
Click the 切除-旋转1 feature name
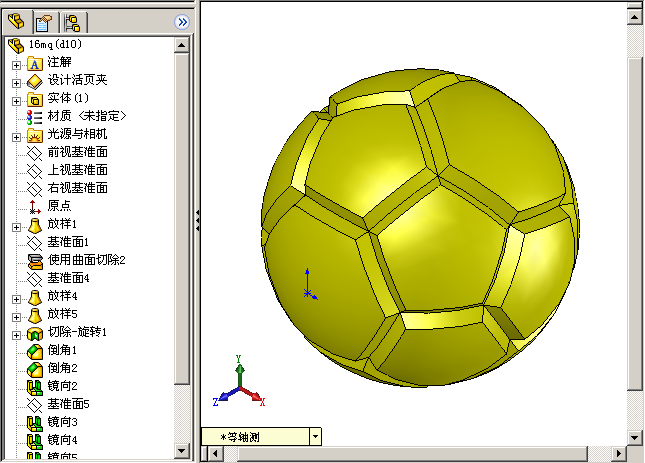click(x=77, y=332)
